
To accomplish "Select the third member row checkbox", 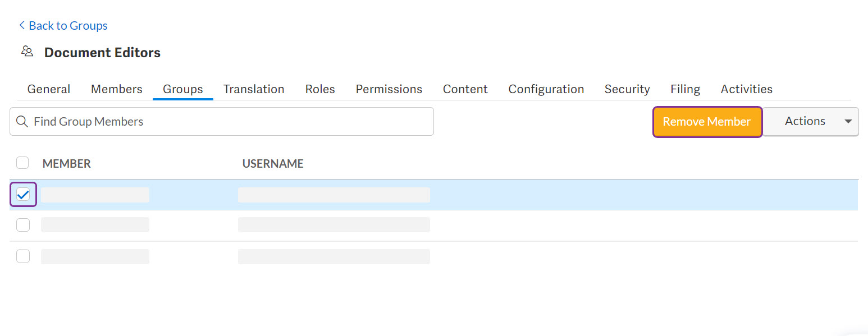I will coord(22,256).
